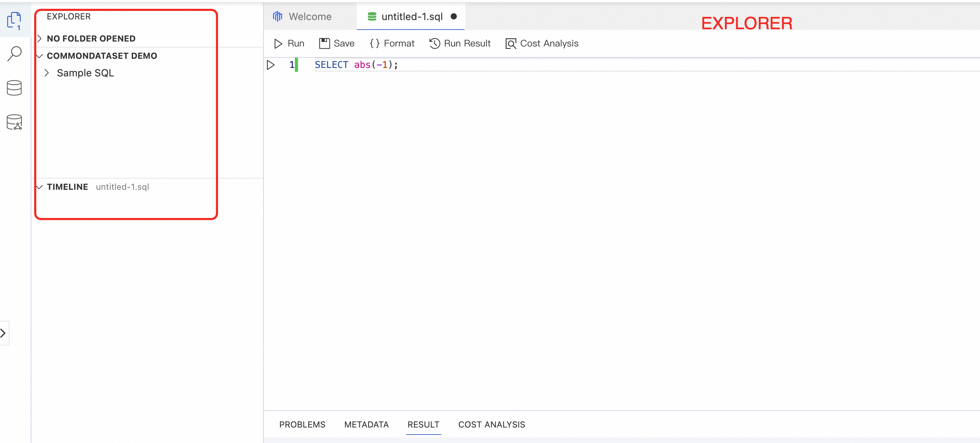Select the untitled-1.sql editor tab

(412, 17)
